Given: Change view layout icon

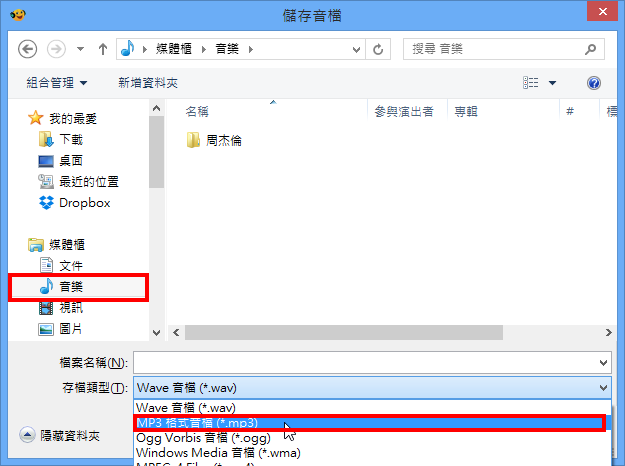Looking at the screenshot, I should [x=531, y=83].
